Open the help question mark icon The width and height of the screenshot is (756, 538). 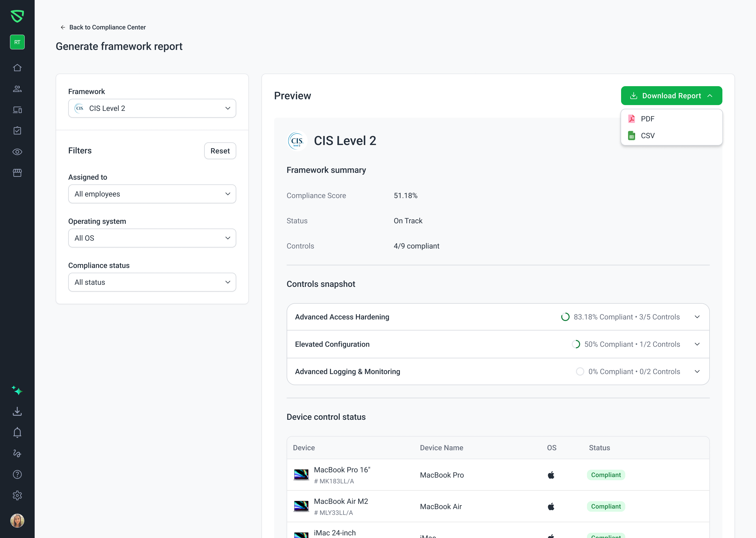[x=17, y=474]
